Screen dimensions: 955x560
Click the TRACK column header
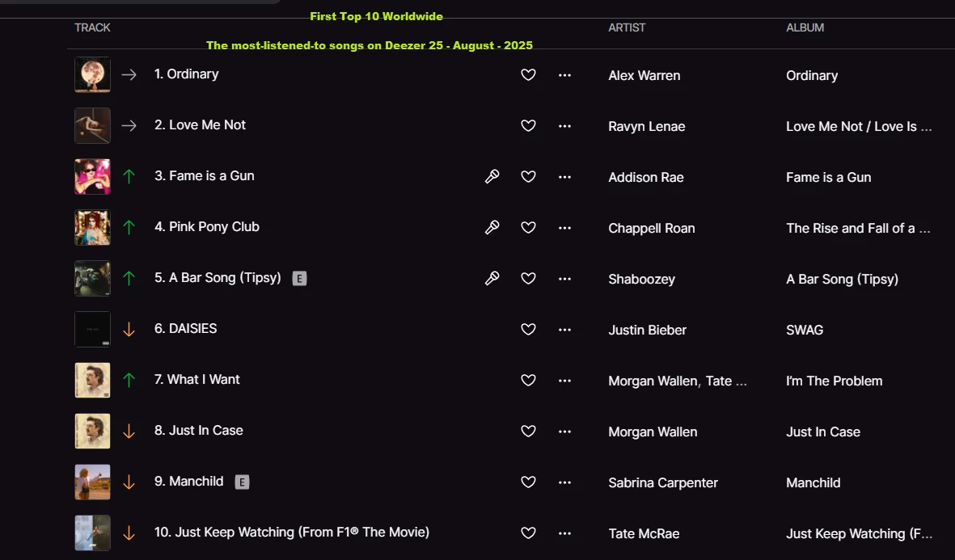[92, 27]
